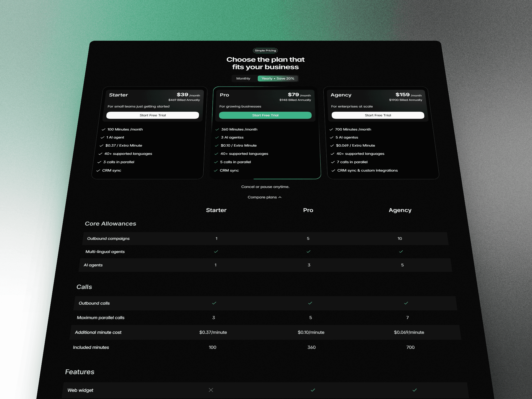Click Starter column header in comparison table
The width and height of the screenshot is (532, 399).
point(216,210)
